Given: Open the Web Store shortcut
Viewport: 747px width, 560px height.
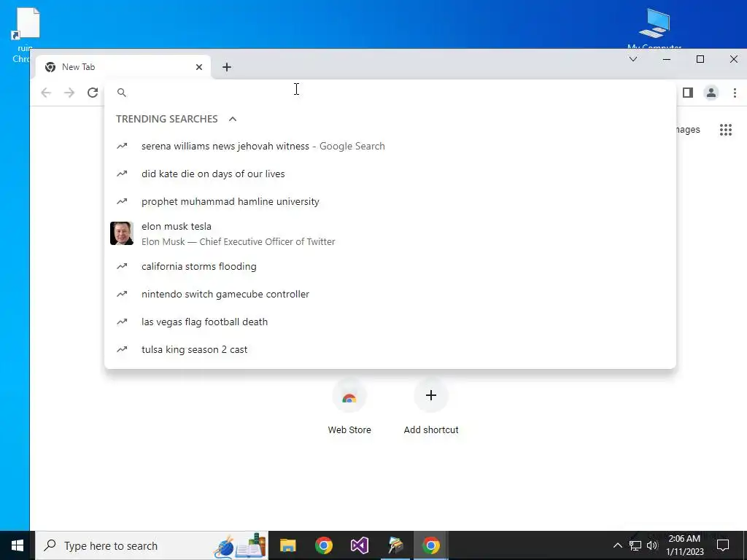Looking at the screenshot, I should [349, 408].
